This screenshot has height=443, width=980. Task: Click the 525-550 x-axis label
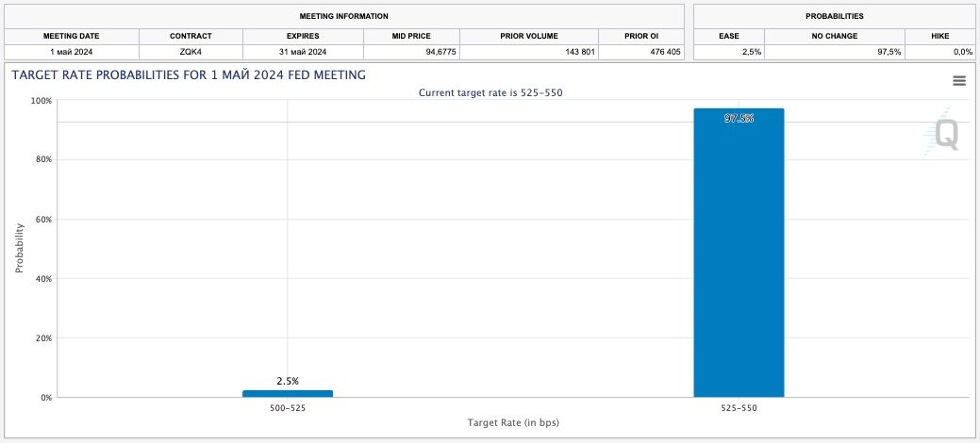739,409
